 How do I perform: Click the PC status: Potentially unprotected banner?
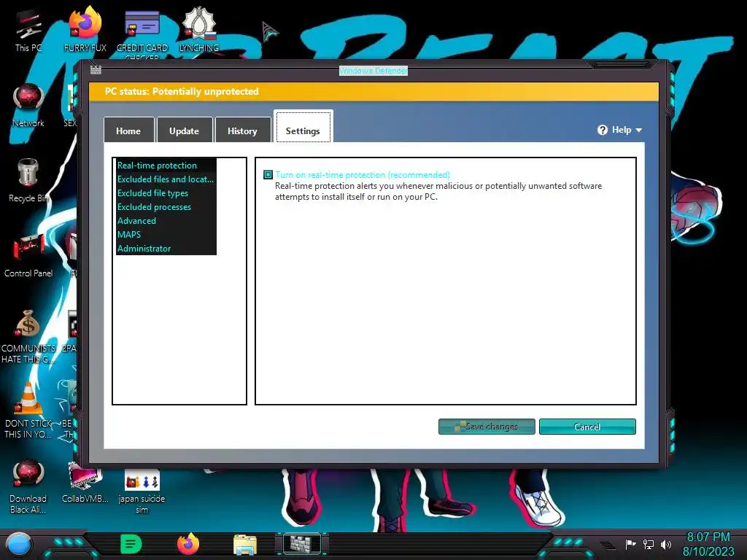pyautogui.click(x=373, y=91)
